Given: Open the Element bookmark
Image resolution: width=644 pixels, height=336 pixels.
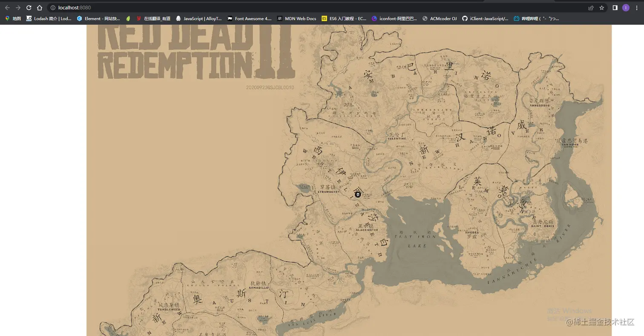Looking at the screenshot, I should (98, 19).
